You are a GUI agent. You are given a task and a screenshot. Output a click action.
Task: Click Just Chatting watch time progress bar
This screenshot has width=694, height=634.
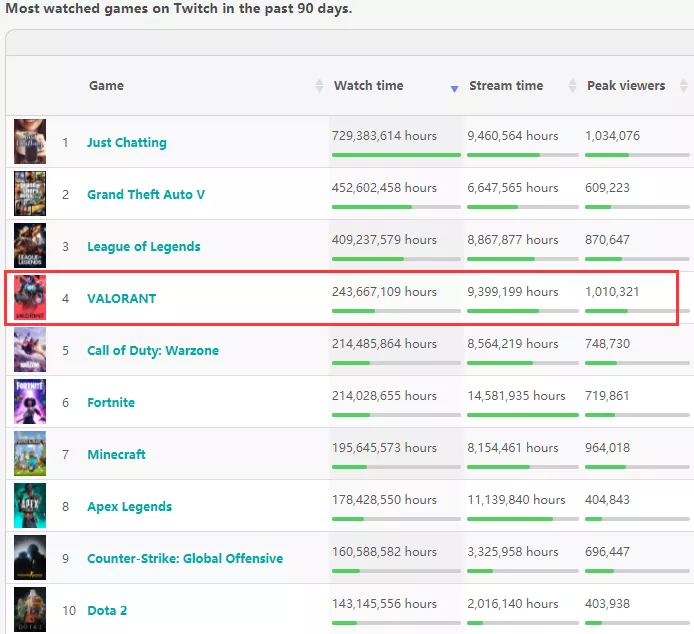(396, 155)
